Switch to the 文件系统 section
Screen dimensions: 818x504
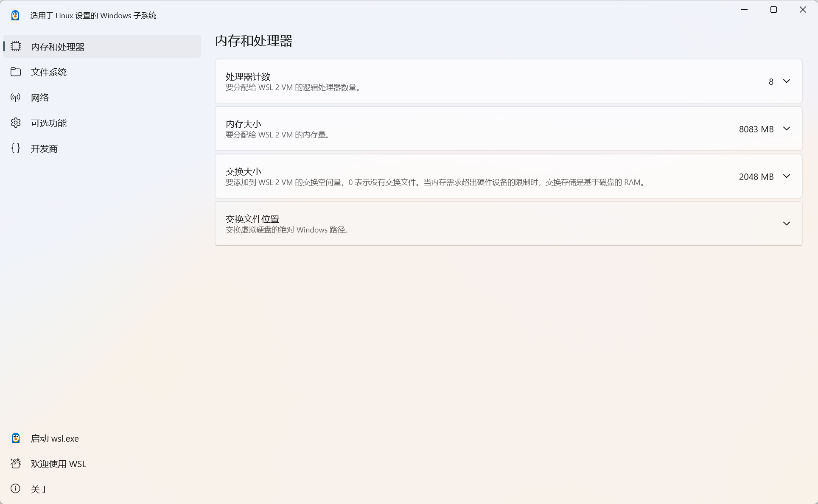(x=48, y=72)
